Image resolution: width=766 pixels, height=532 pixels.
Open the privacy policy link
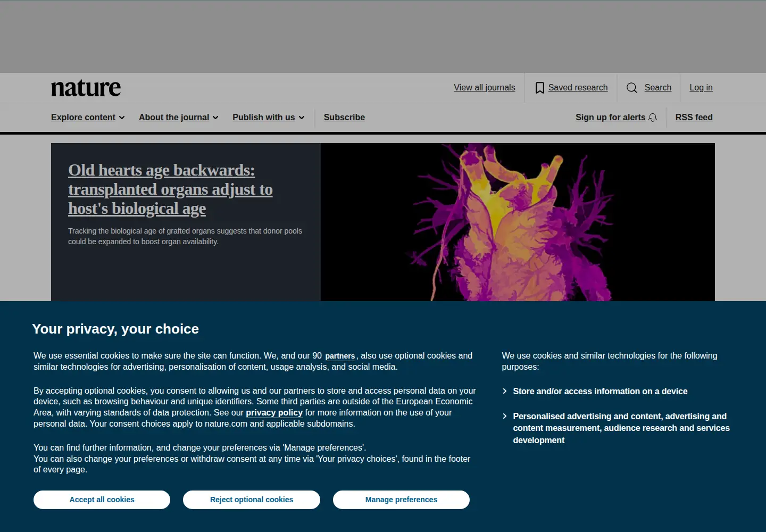pyautogui.click(x=274, y=413)
